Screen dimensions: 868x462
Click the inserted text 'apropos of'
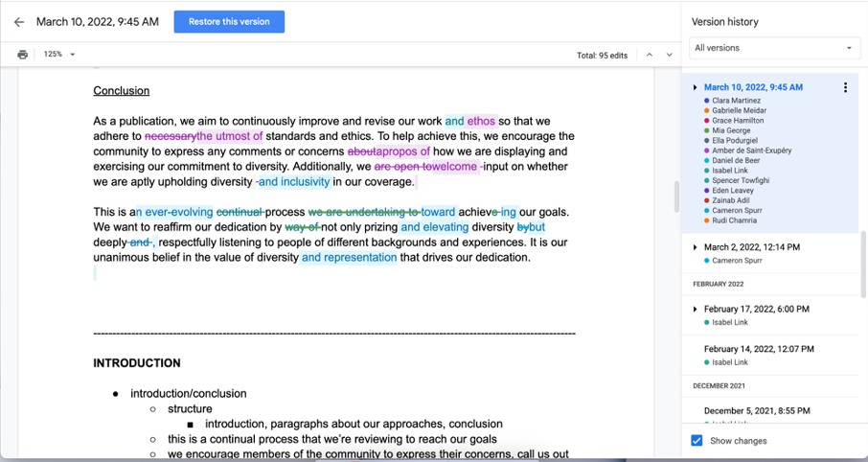pos(403,151)
